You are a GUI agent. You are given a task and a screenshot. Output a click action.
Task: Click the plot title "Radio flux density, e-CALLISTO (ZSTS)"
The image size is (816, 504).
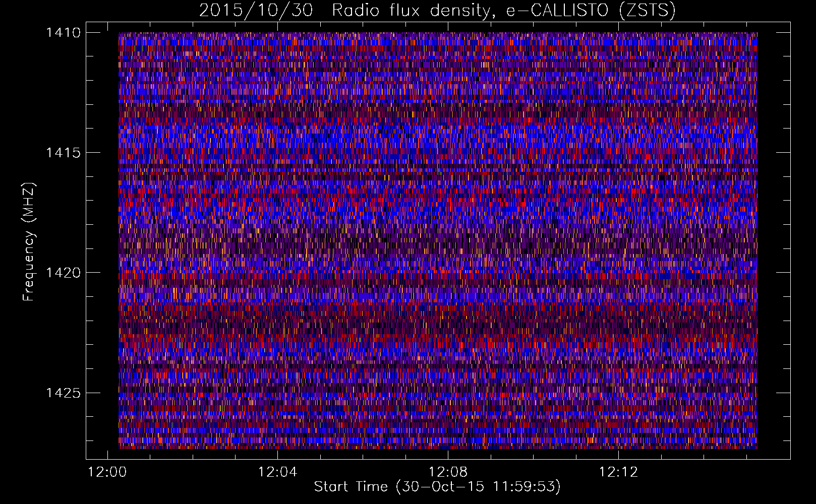(504, 11)
